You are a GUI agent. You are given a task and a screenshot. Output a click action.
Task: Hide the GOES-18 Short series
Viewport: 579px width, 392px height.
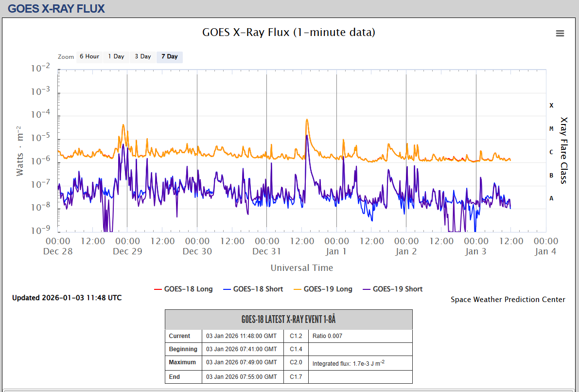point(253,289)
